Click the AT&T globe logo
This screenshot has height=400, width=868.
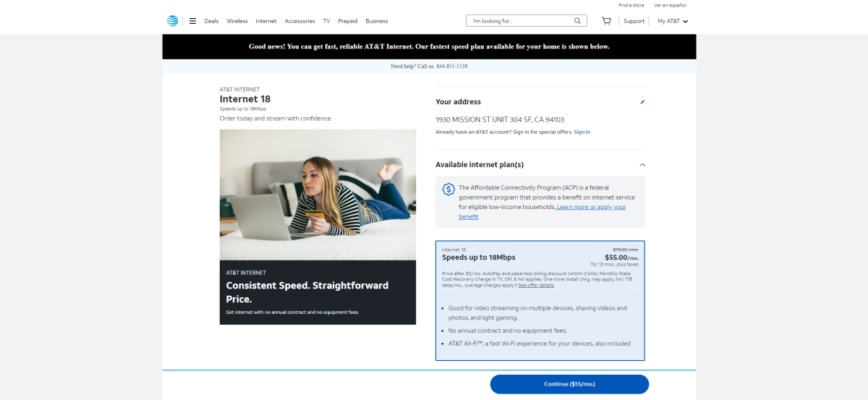tap(172, 21)
